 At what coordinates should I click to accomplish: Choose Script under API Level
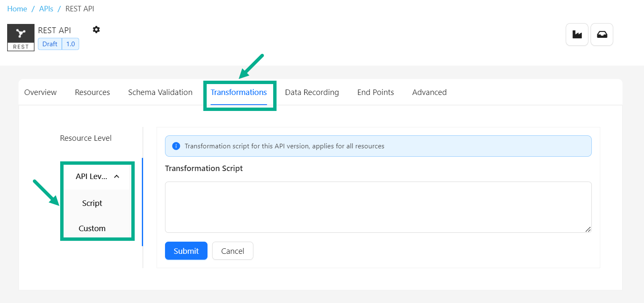pyautogui.click(x=92, y=203)
